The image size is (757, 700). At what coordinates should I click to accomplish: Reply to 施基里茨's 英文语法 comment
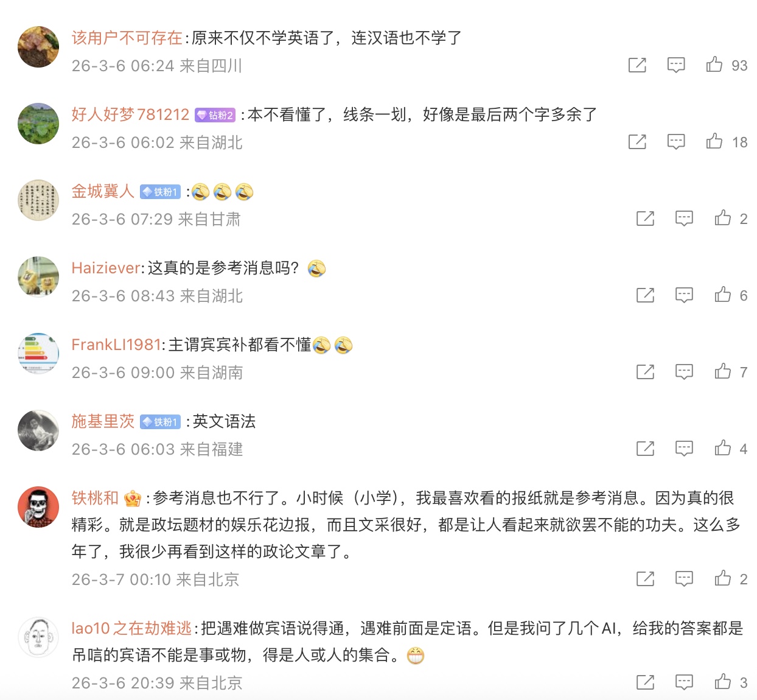point(684,449)
